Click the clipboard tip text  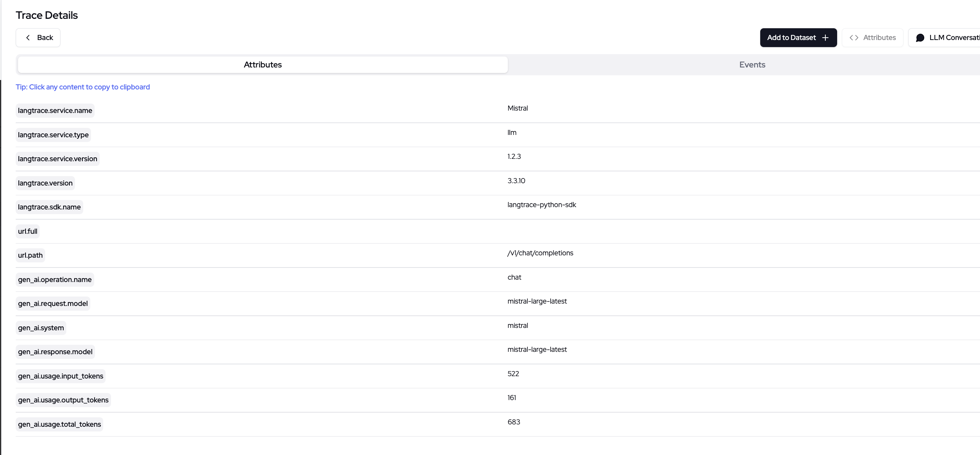tap(83, 87)
